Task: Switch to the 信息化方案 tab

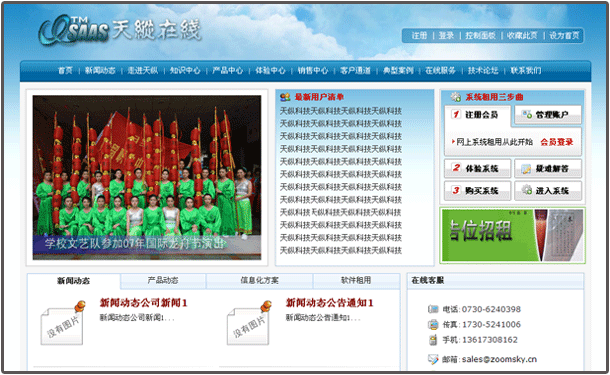Action: tap(259, 280)
